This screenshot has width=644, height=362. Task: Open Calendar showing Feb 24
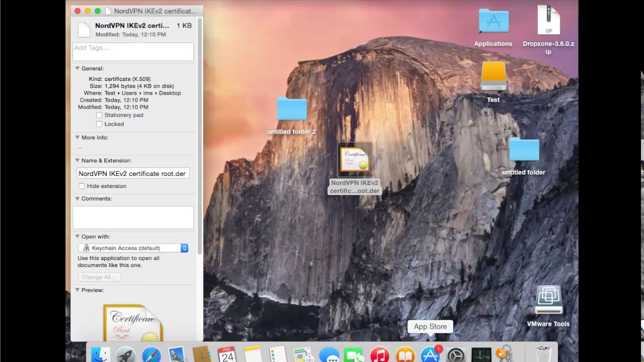(x=227, y=354)
